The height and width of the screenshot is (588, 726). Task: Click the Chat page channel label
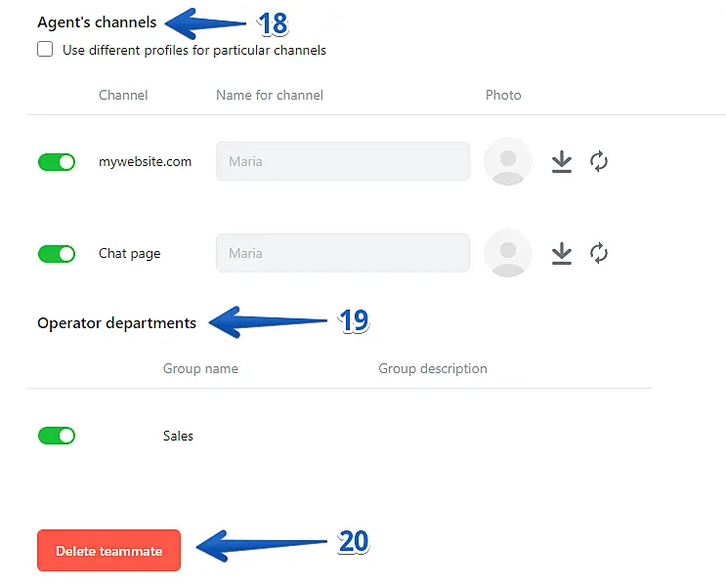click(129, 254)
